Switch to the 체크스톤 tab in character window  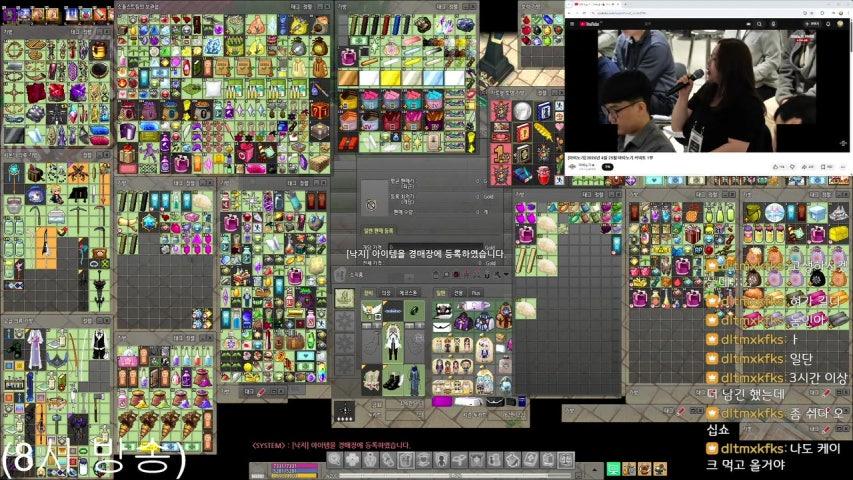pyautogui.click(x=409, y=293)
